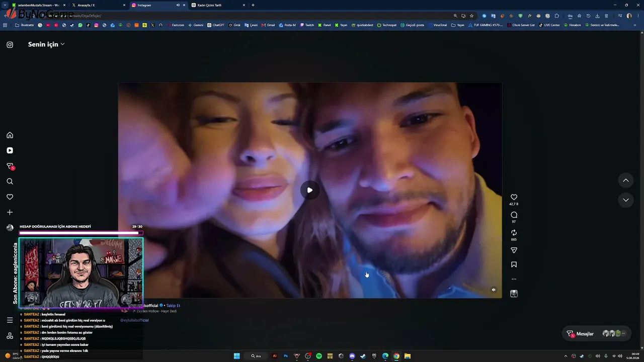The width and height of the screenshot is (644, 362).
Task: Expand the Senin için feed dropdown
Action: pyautogui.click(x=46, y=44)
